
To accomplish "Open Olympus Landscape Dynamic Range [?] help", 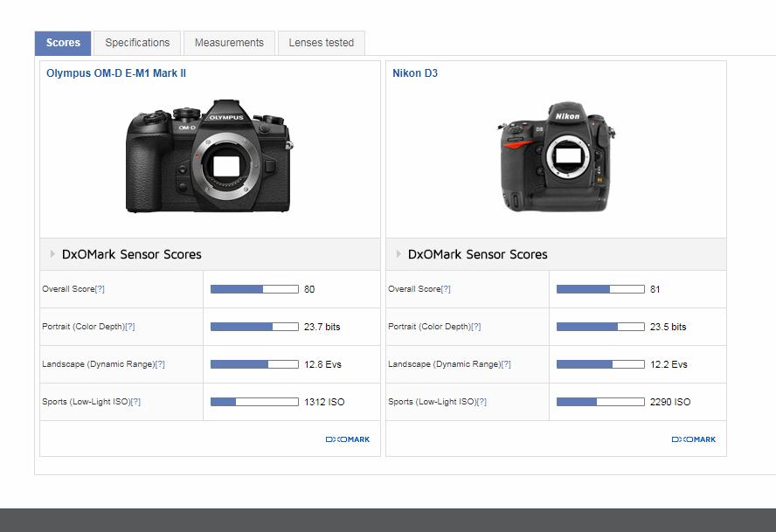I will click(x=160, y=364).
